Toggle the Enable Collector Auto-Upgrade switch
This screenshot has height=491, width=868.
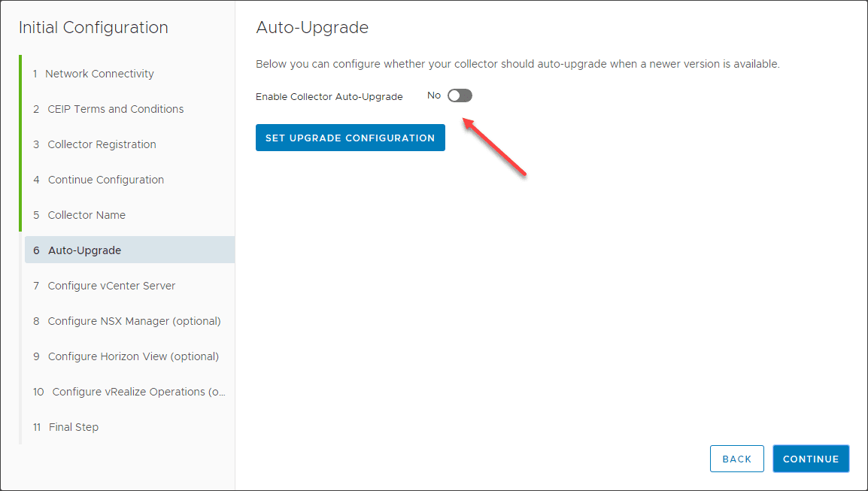pyautogui.click(x=460, y=95)
